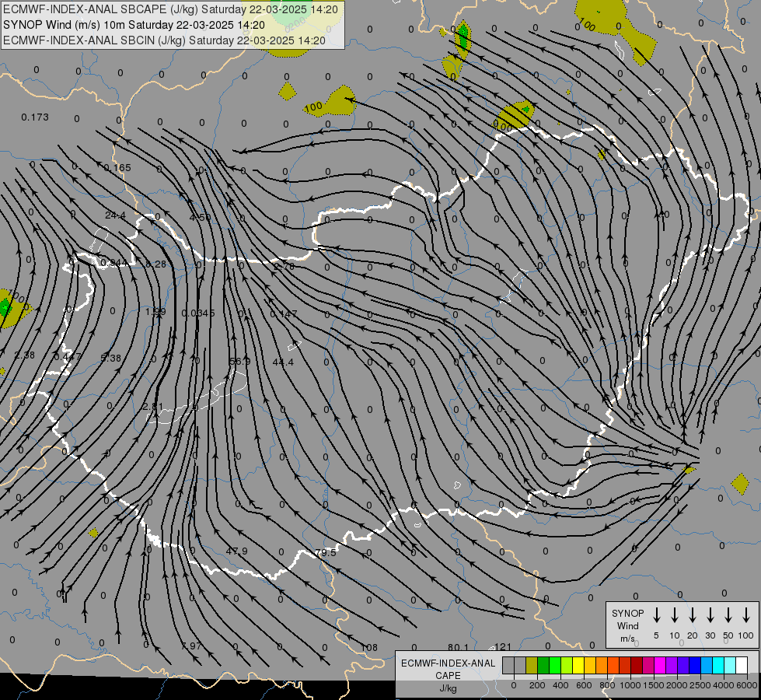The height and width of the screenshot is (700, 761).
Task: Click the value 24.4 on the map
Action: [x=116, y=215]
